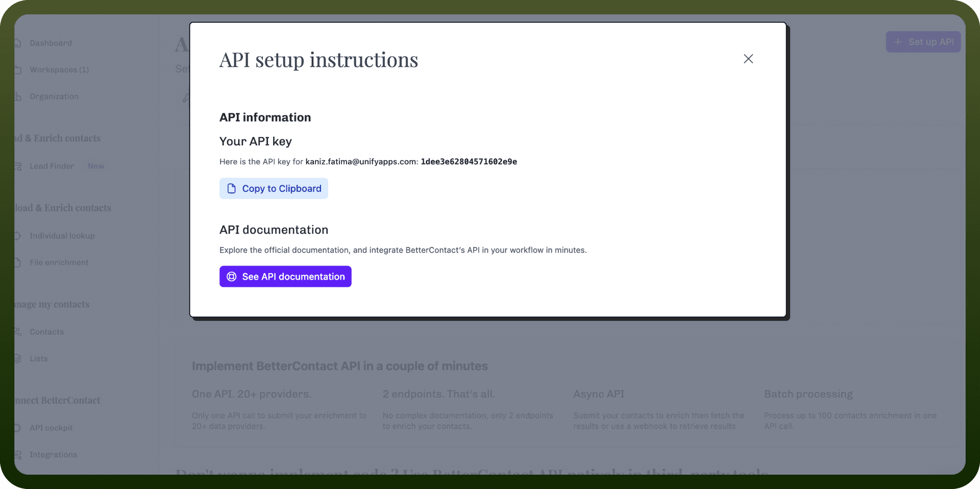The width and height of the screenshot is (980, 489).
Task: Open Lists in the sidebar
Action: [39, 358]
